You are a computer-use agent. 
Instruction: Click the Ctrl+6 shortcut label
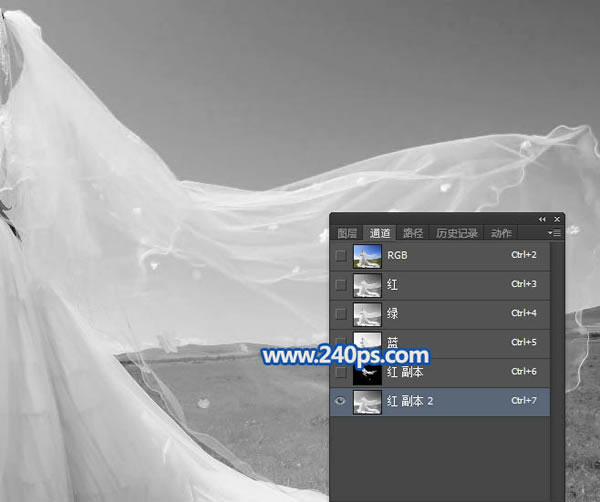(x=524, y=371)
